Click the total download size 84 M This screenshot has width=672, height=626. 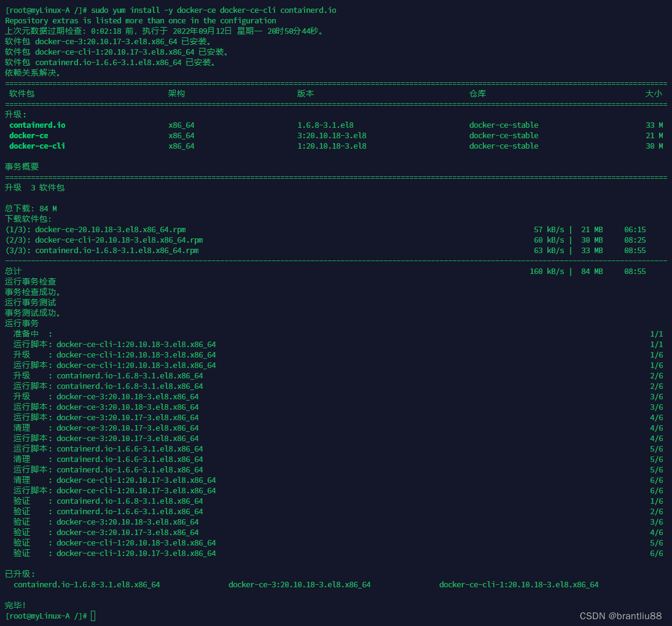pos(48,208)
